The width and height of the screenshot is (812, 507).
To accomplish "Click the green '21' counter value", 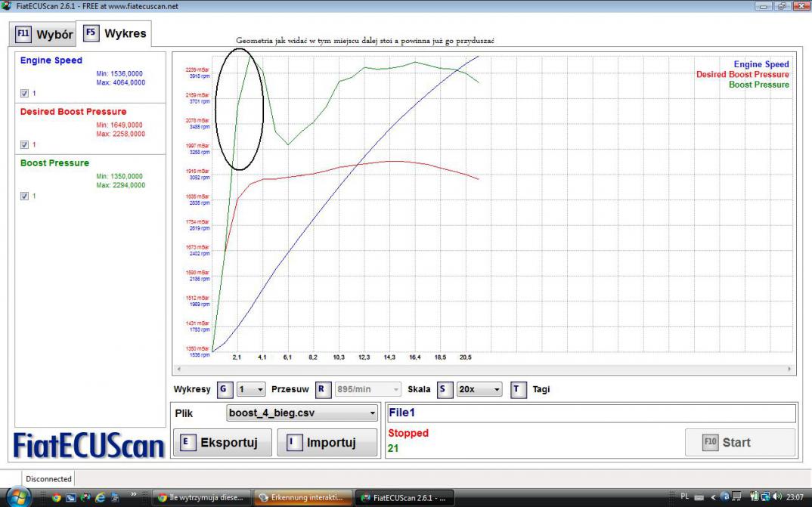I will pyautogui.click(x=393, y=449).
